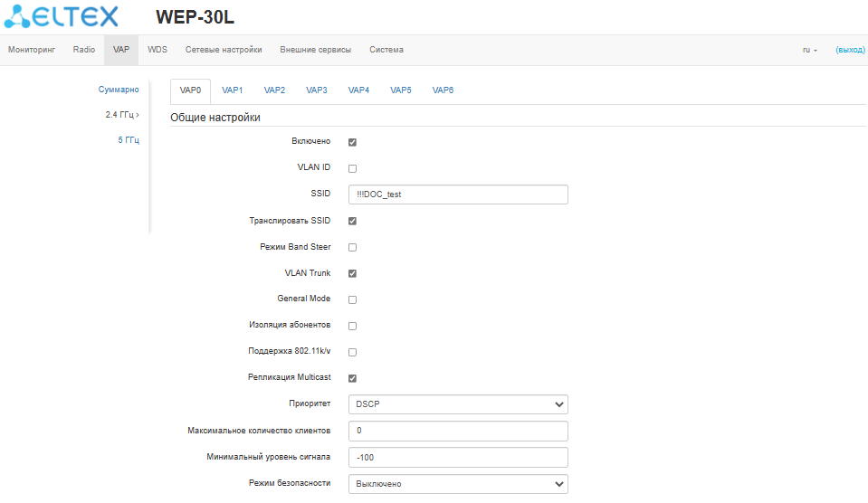Switch to the VAP6 tab

[x=443, y=90]
